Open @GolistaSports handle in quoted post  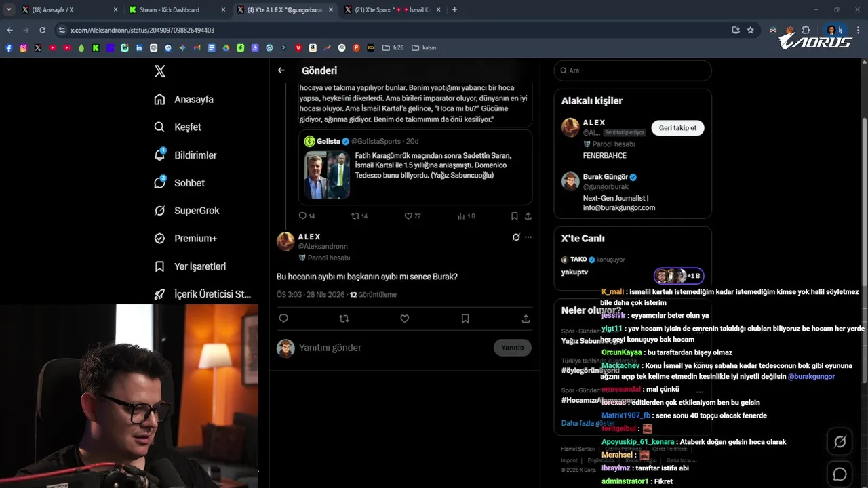pos(376,141)
